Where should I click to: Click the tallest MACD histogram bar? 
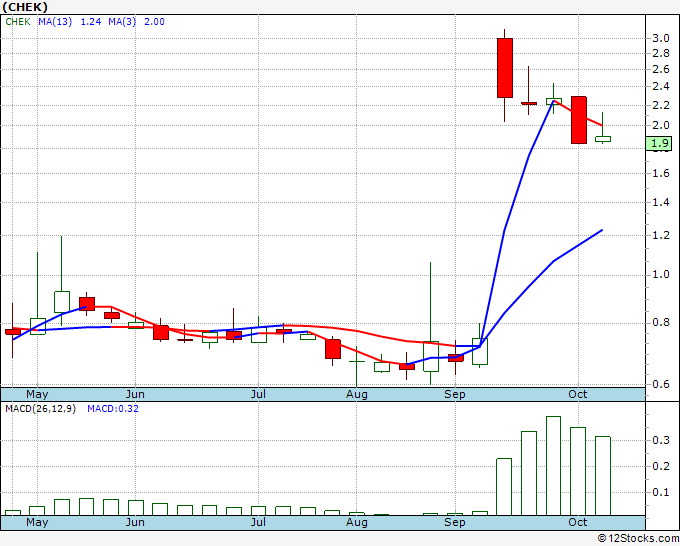tap(553, 466)
